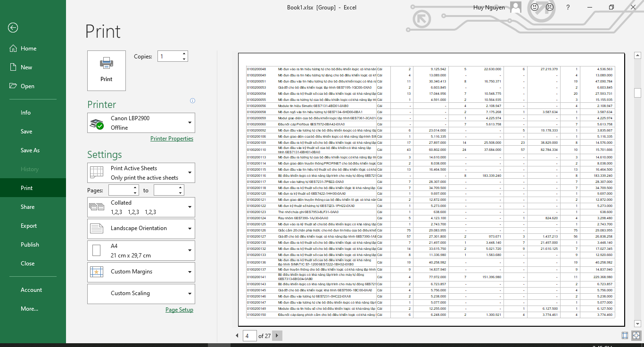Click the Page Setup link
This screenshot has height=347, width=644.
point(179,310)
